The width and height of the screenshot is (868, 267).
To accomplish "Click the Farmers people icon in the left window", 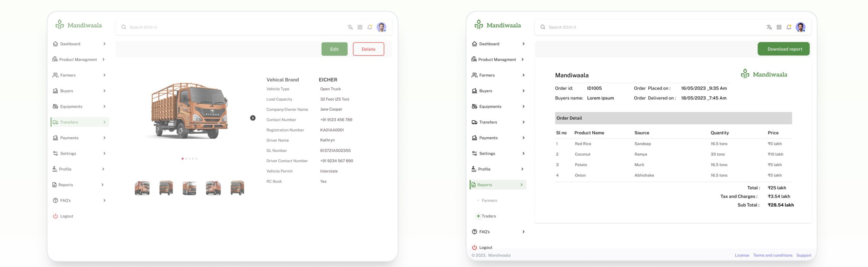I will [x=55, y=75].
